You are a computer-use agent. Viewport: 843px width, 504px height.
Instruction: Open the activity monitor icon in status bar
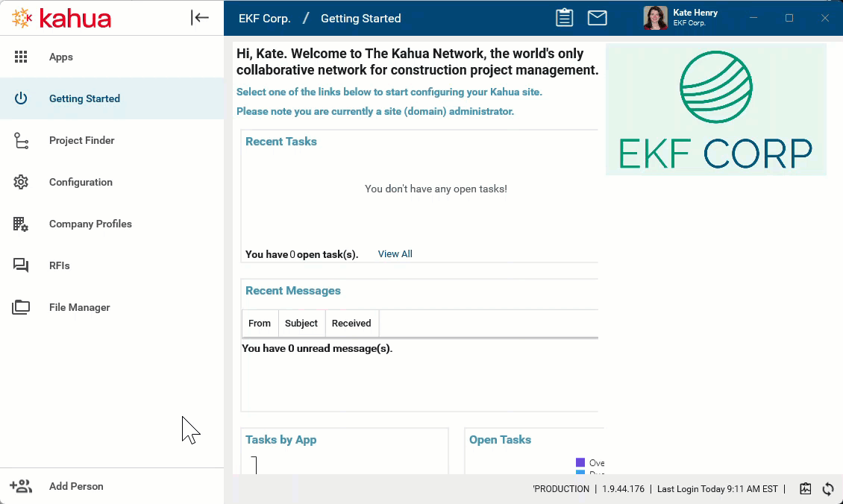[x=805, y=489]
